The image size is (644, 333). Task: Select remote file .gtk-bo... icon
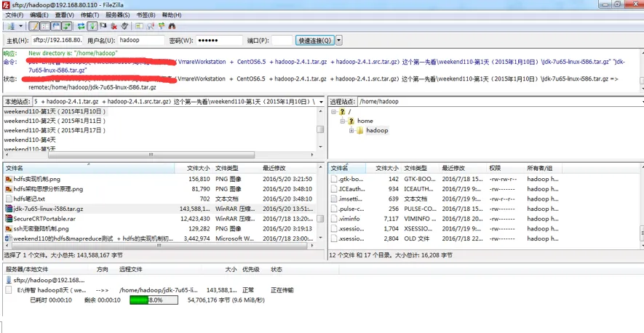coord(334,179)
